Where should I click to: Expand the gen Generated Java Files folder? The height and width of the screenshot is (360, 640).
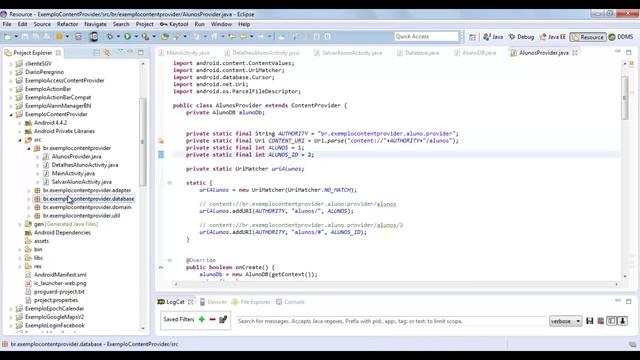(x=20, y=224)
